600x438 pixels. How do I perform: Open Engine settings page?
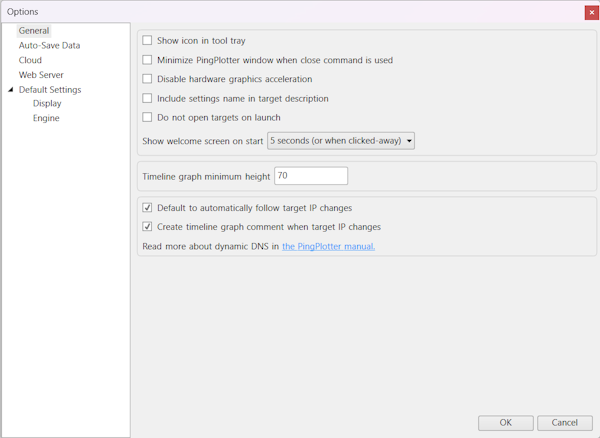tap(46, 118)
